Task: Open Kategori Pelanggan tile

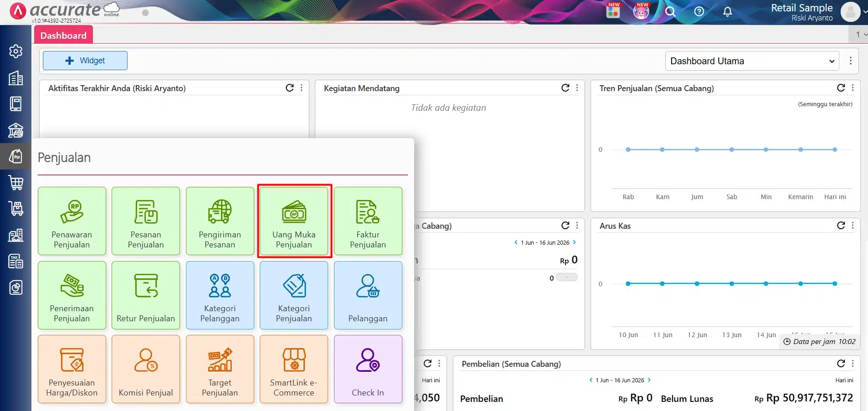Action: [220, 295]
